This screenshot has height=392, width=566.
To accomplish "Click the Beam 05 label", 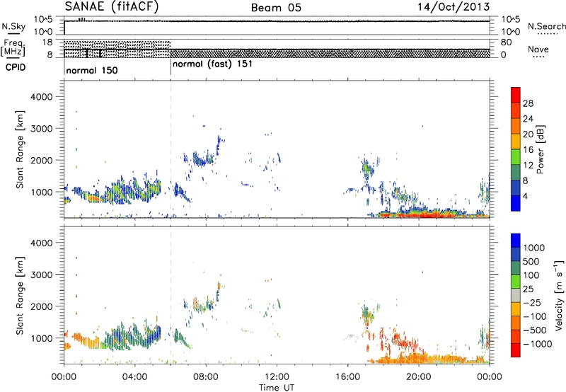I will pyautogui.click(x=276, y=8).
